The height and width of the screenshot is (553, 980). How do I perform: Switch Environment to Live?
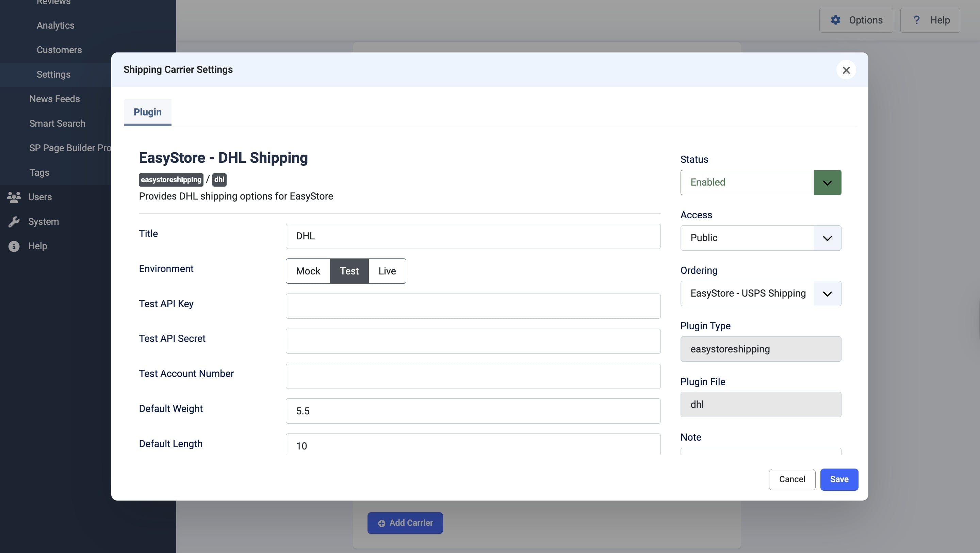point(387,271)
